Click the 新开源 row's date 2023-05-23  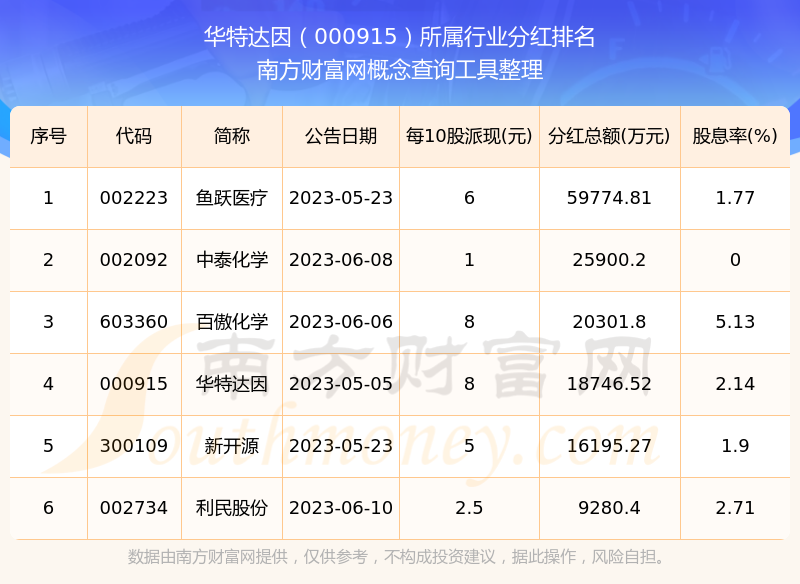click(341, 446)
